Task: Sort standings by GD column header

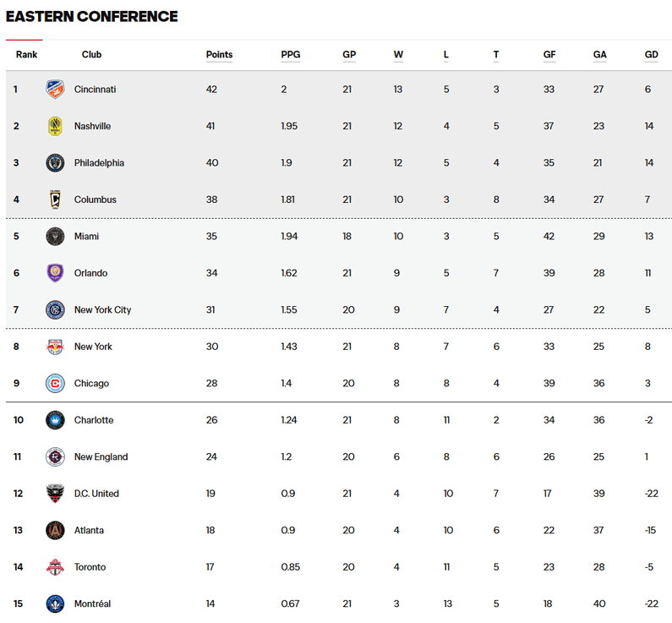Action: [x=651, y=55]
